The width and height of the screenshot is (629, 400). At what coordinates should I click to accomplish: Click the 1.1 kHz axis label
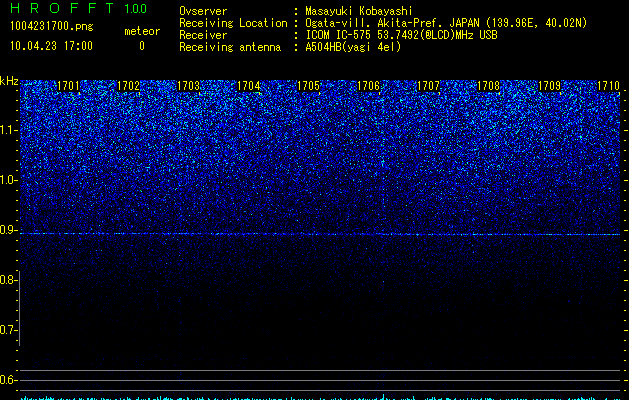pos(9,130)
